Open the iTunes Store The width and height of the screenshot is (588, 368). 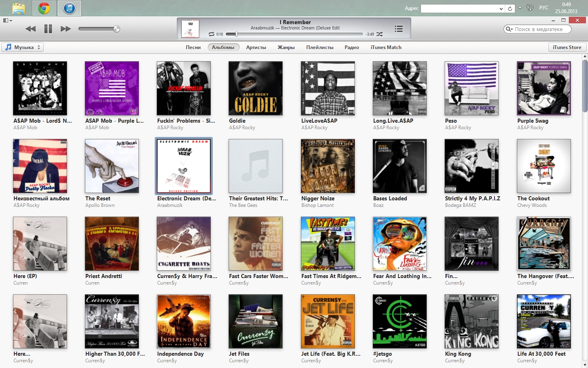coord(567,47)
